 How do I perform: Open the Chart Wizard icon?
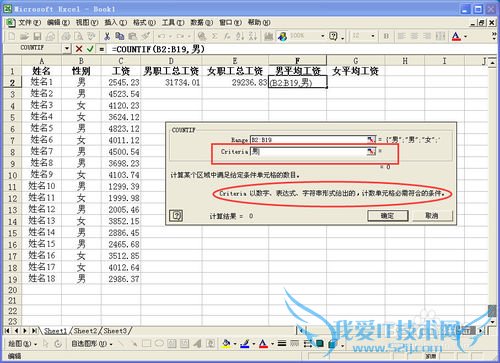click(269, 36)
